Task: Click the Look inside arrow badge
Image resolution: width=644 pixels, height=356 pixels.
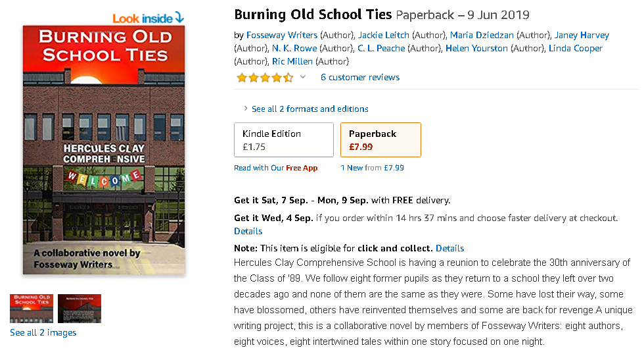Action: pos(148,18)
